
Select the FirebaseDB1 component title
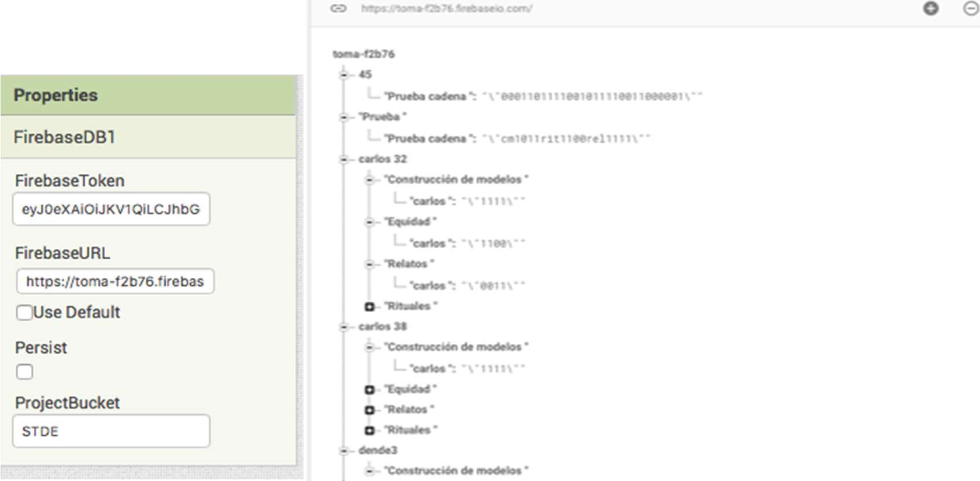pos(64,137)
